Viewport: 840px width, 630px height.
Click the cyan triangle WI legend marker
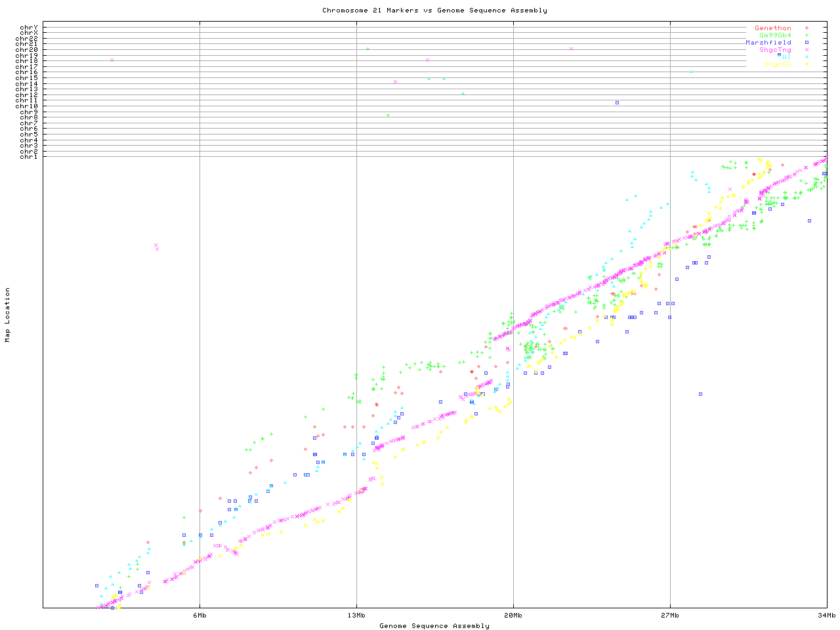(x=807, y=57)
